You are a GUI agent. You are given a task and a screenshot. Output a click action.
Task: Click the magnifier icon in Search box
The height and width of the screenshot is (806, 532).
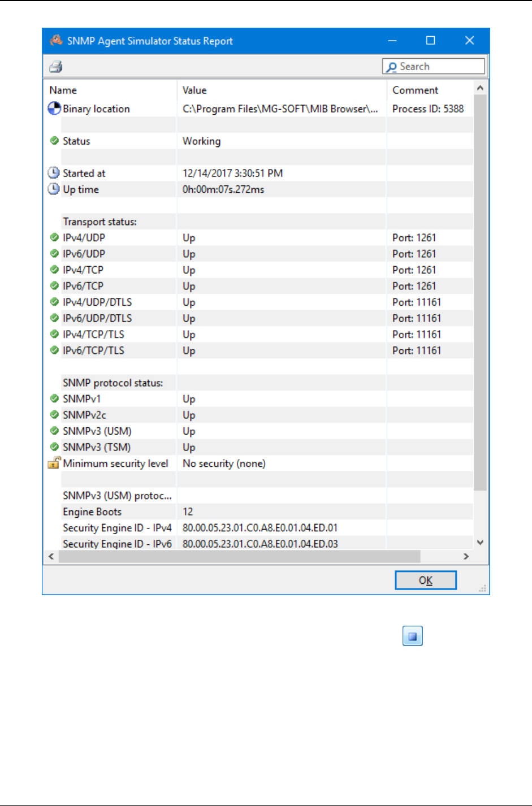point(391,67)
